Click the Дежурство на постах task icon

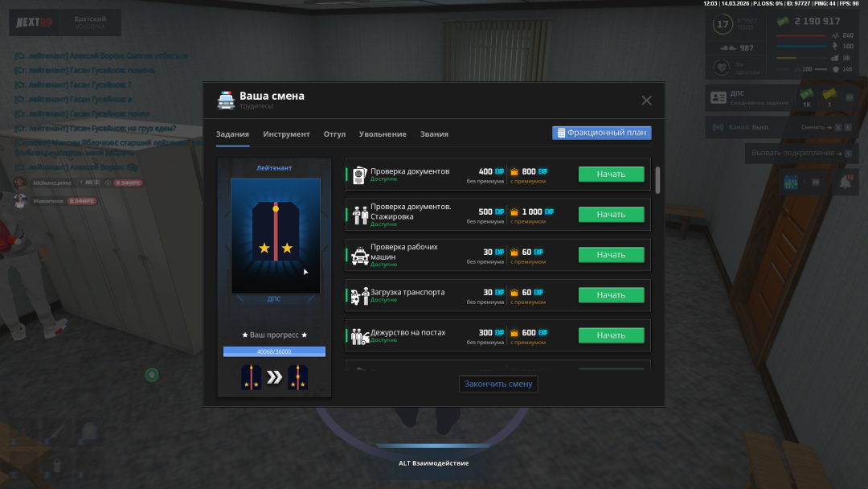coord(359,335)
